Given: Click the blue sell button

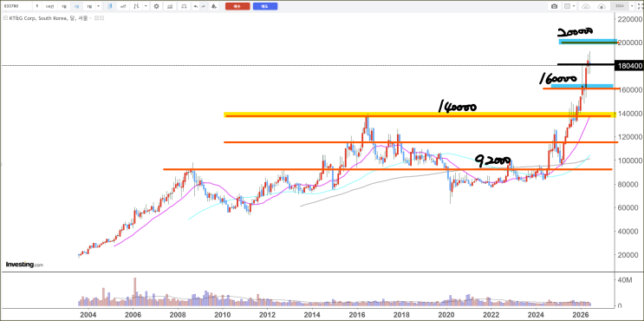Looking at the screenshot, I should 265,6.
